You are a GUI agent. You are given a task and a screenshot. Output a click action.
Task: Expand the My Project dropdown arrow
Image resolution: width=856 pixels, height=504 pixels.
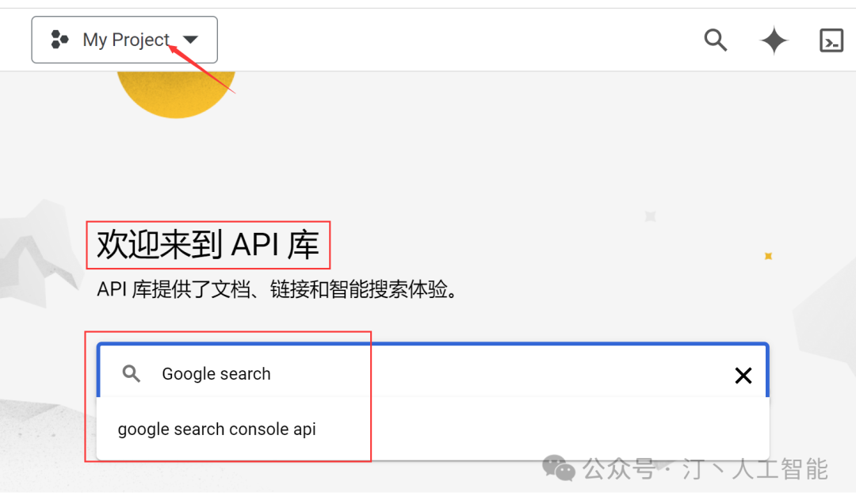tap(190, 40)
